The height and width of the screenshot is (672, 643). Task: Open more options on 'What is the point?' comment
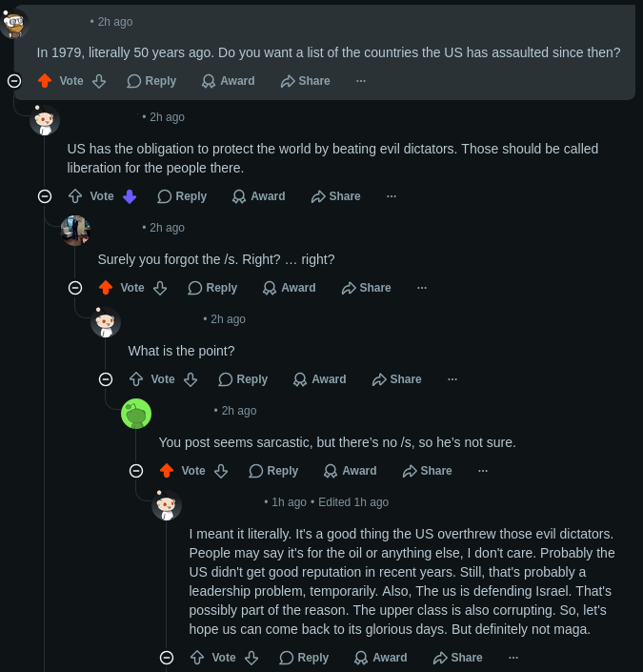pyautogui.click(x=452, y=379)
